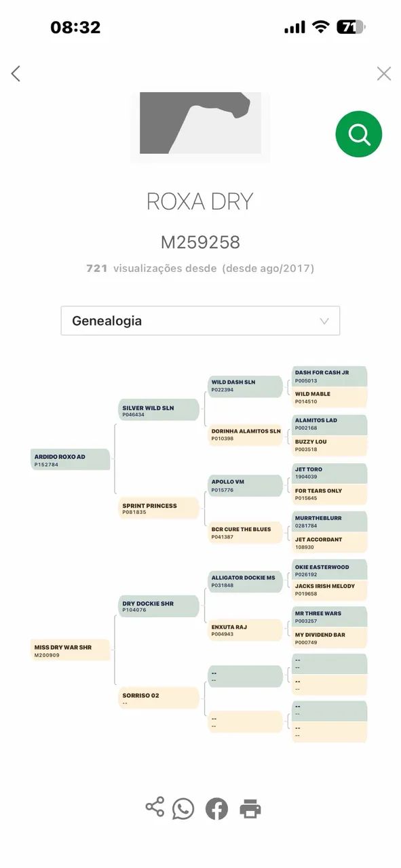Open SILVER WILD SLN entry
The width and height of the screenshot is (401, 868).
159,410
